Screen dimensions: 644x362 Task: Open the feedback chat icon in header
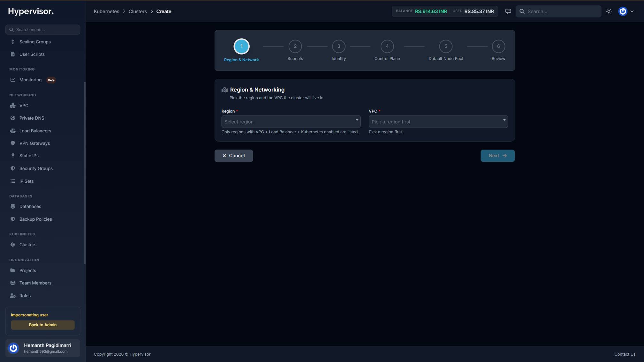click(508, 11)
